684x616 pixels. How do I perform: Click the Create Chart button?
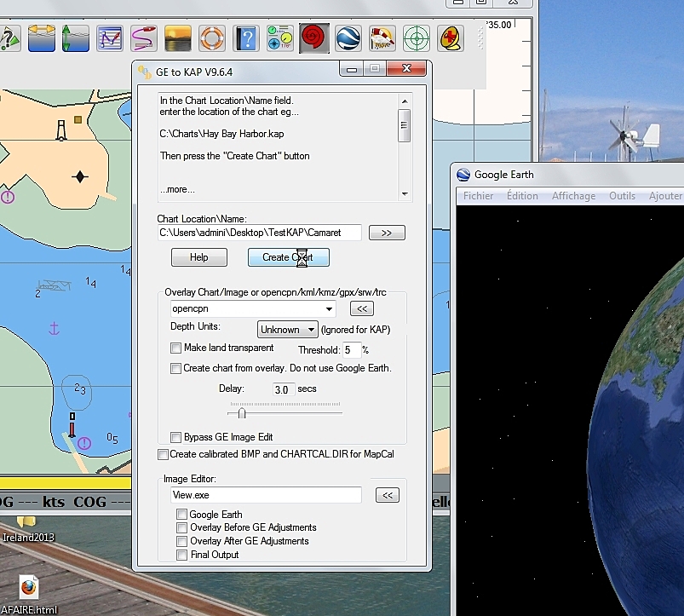coord(289,257)
